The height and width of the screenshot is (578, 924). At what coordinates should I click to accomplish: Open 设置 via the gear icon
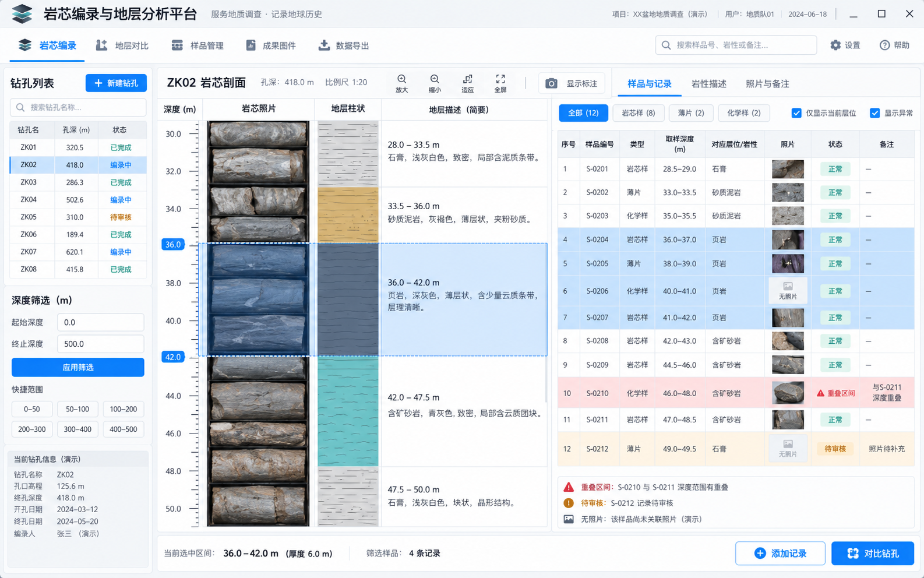point(835,45)
